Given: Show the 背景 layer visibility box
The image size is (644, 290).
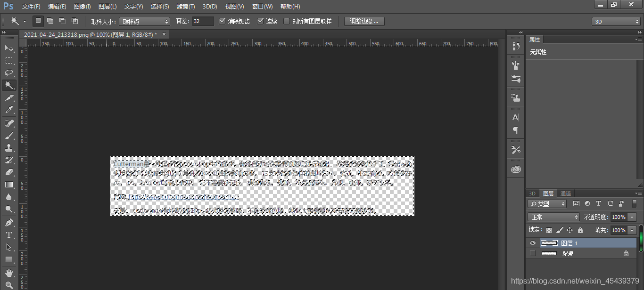Looking at the screenshot, I should pos(533,253).
